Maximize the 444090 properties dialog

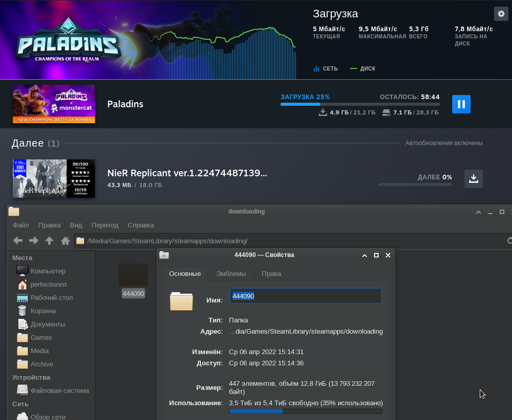coord(376,255)
